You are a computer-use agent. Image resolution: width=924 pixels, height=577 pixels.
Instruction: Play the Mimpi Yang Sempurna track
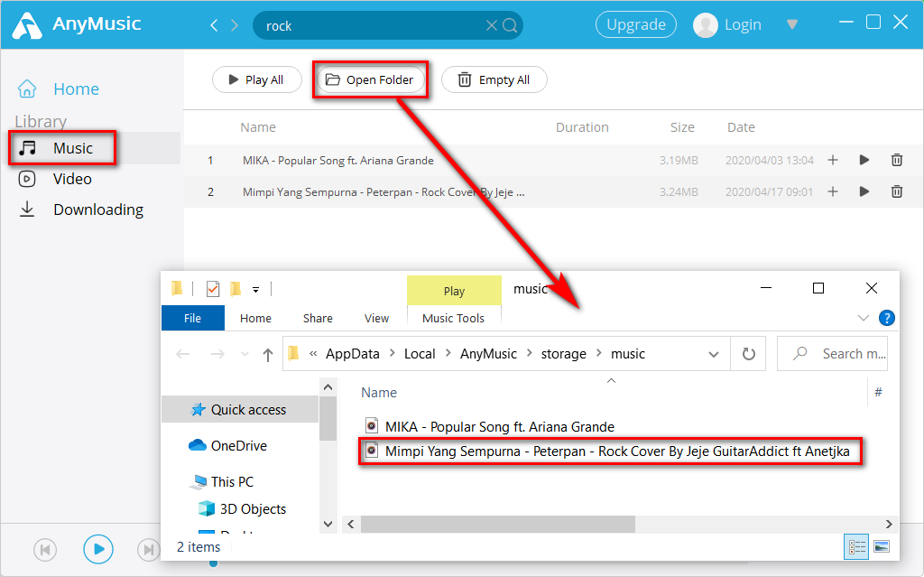pyautogui.click(x=864, y=191)
